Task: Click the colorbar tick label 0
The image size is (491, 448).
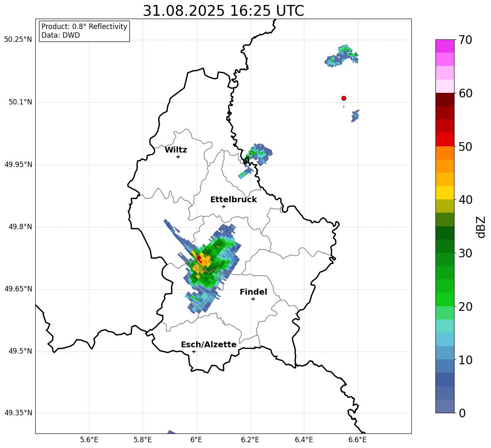Action: pos(462,413)
